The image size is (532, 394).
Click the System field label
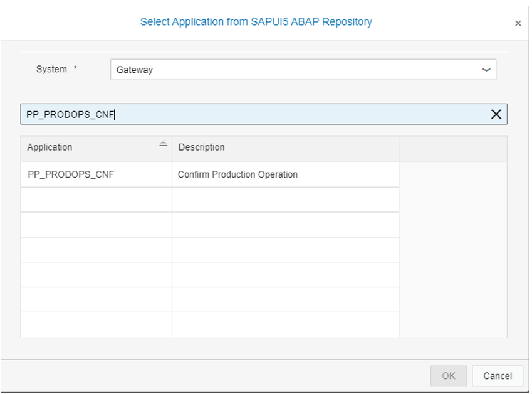pos(51,69)
